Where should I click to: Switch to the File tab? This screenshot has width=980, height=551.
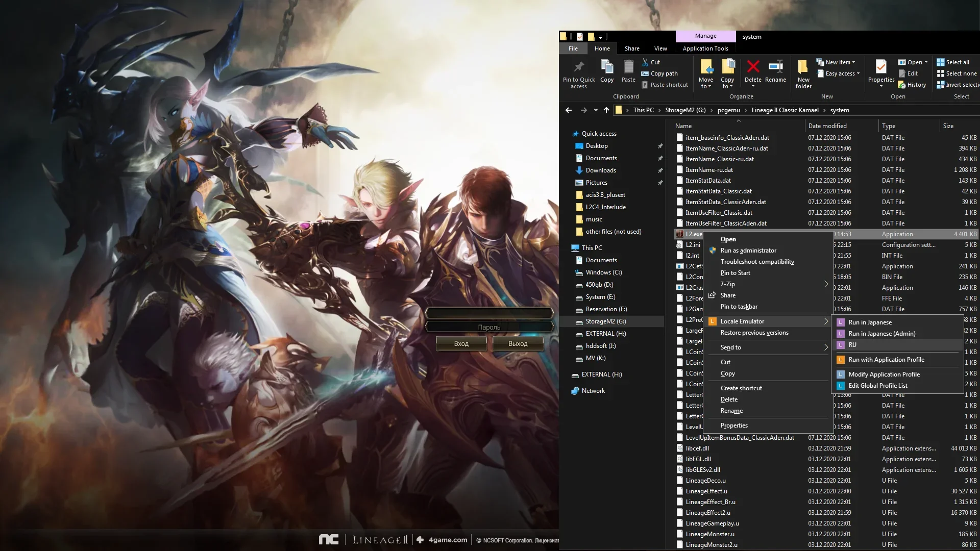pos(573,48)
